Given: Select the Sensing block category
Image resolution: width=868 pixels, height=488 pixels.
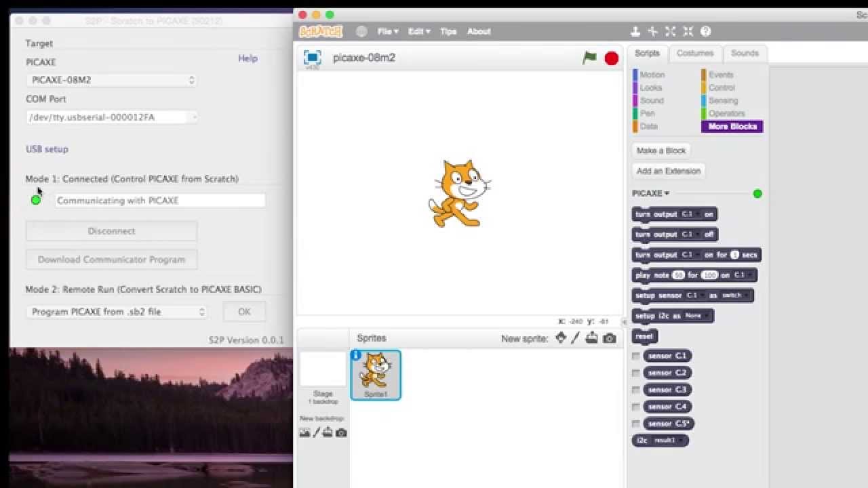Looking at the screenshot, I should pyautogui.click(x=720, y=100).
